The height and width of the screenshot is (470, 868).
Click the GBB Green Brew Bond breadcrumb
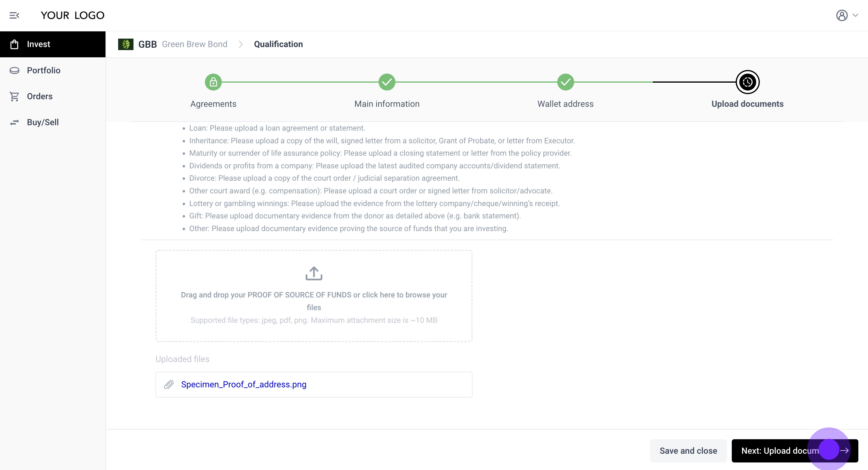pos(183,44)
